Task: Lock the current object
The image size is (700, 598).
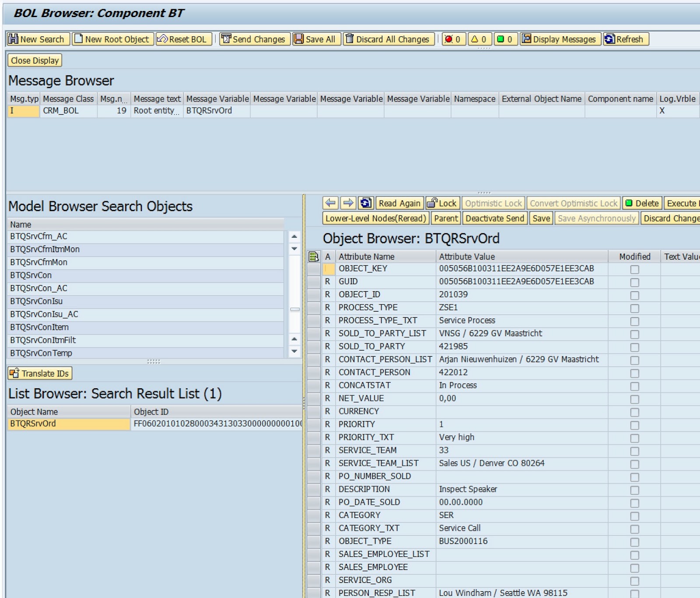Action: (443, 203)
